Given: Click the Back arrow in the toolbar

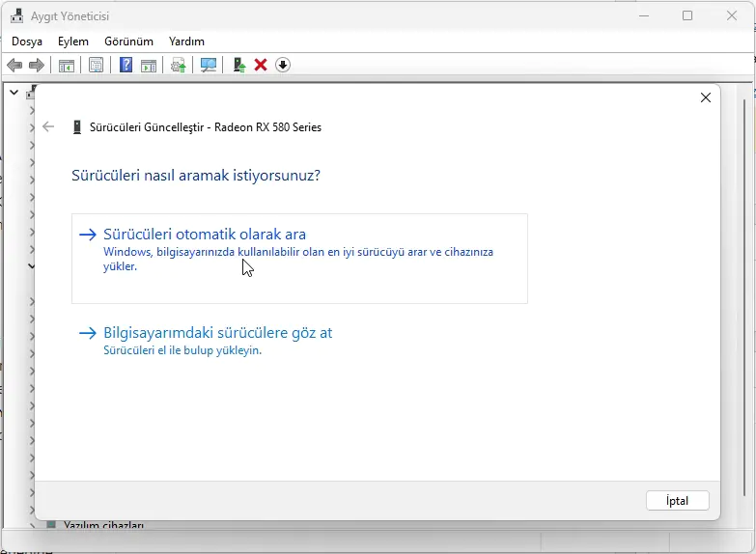Looking at the screenshot, I should 14,65.
